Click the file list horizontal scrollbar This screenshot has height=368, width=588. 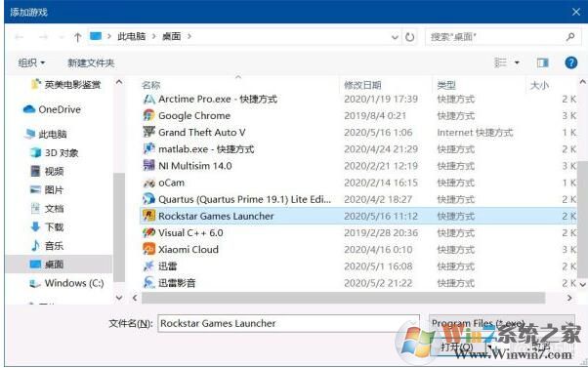(x=343, y=298)
